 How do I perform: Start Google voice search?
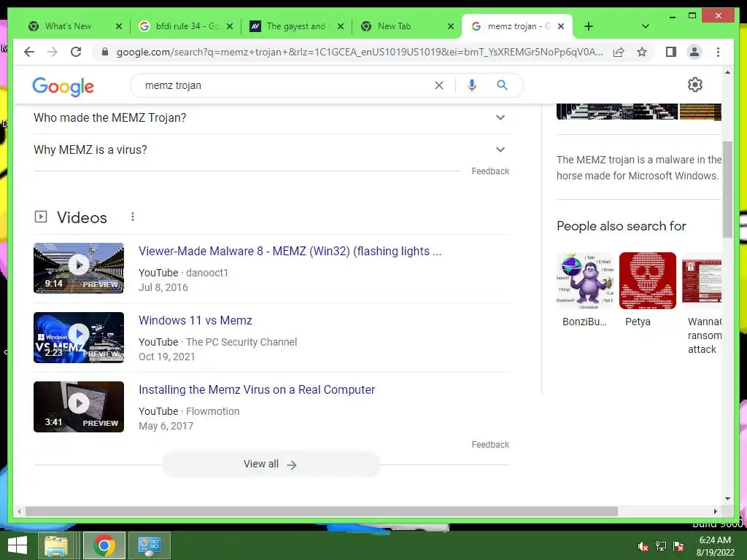click(x=472, y=85)
